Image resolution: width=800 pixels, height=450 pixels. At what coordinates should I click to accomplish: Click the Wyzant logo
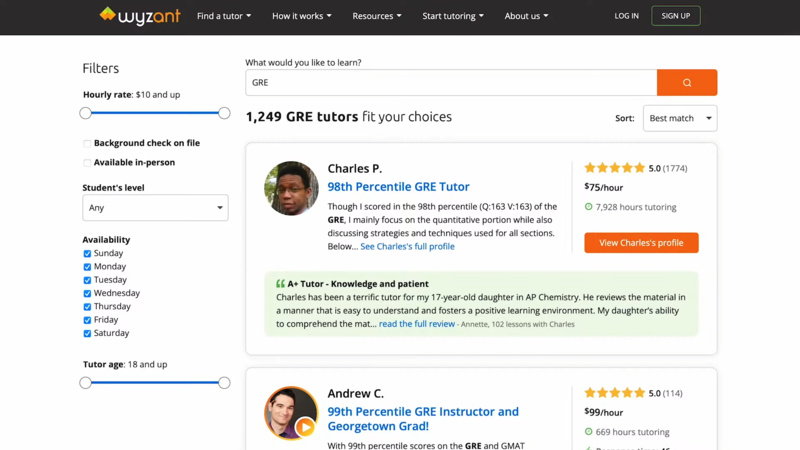click(x=140, y=16)
